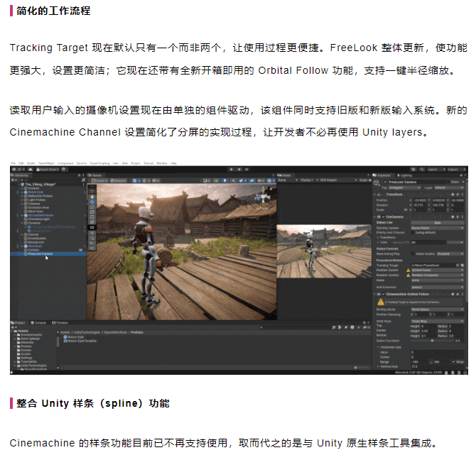Adjust the Game view Scale slider
The image size is (476, 455).
coord(370,180)
